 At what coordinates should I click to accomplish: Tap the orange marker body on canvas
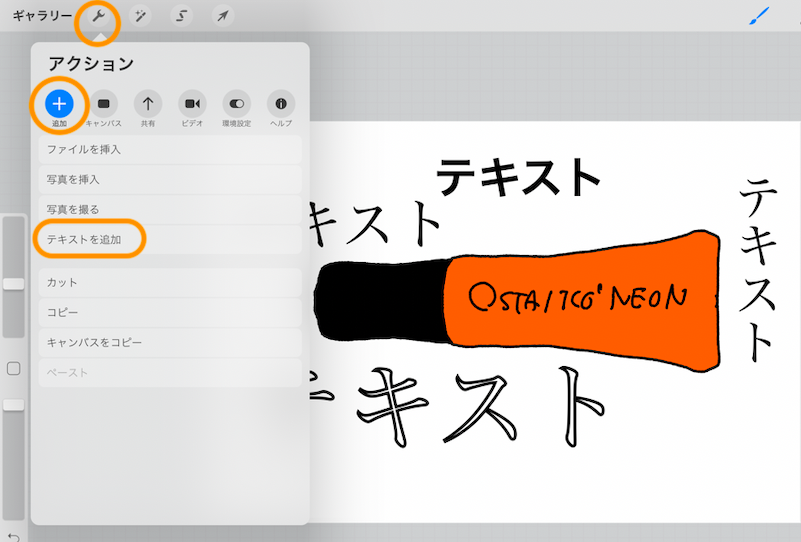582,301
